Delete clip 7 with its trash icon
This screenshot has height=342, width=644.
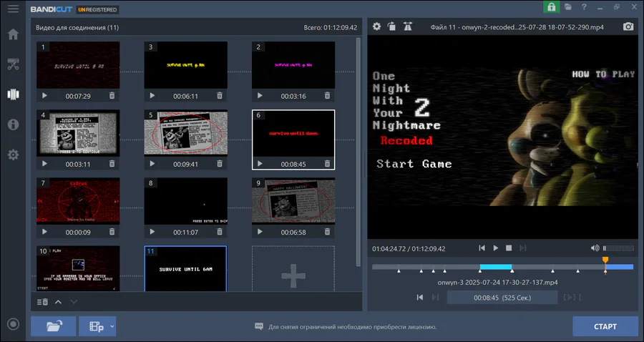click(x=112, y=232)
